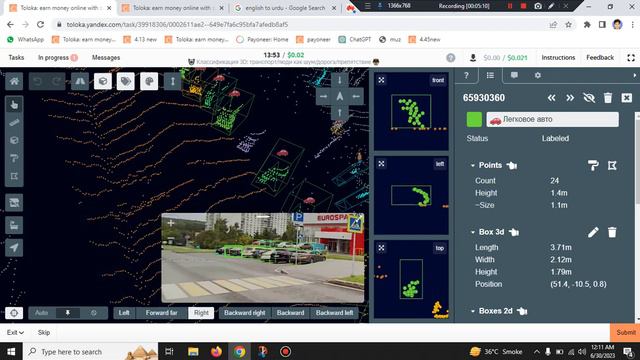Open the help question mark tab
Viewport: 640px width, 360px height.
pyautogui.click(x=466, y=76)
